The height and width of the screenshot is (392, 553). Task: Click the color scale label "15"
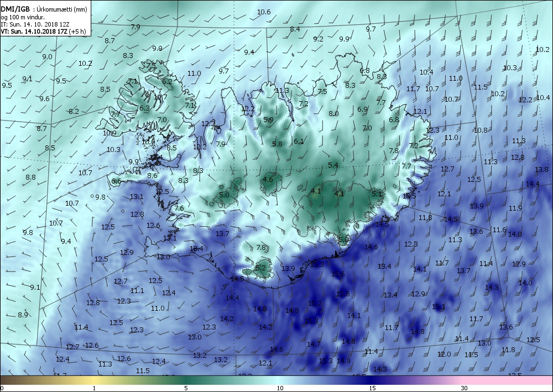tap(372, 388)
